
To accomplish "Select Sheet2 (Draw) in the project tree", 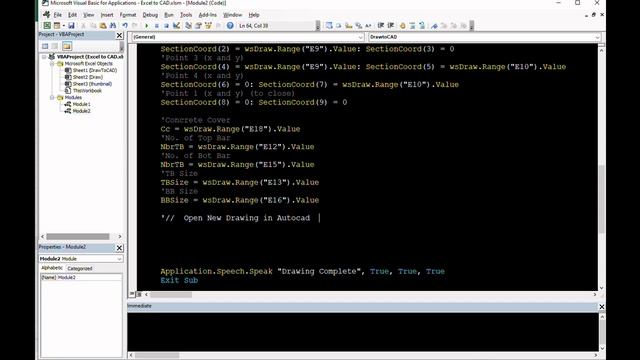I will pos(88,77).
